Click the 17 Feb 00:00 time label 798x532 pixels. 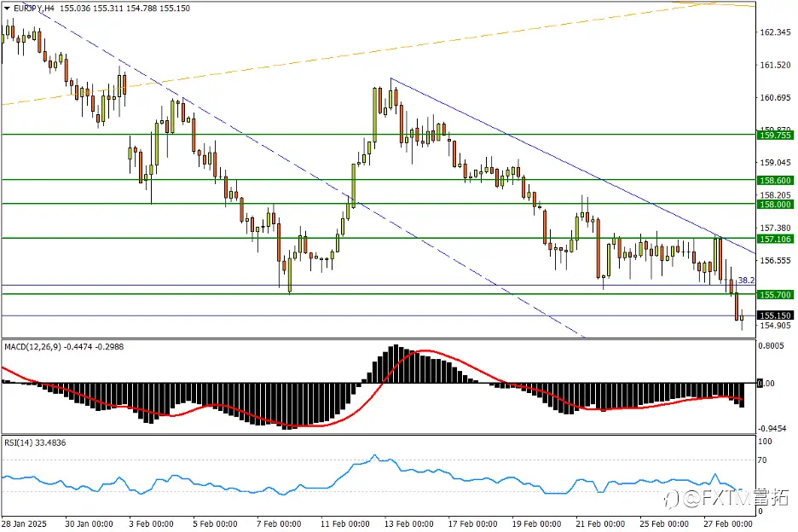coord(473,523)
